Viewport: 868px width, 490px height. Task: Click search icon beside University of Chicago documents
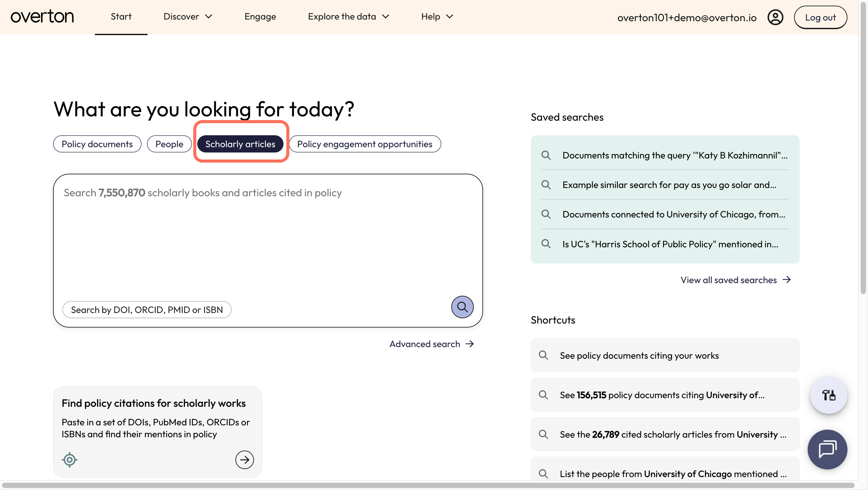546,214
